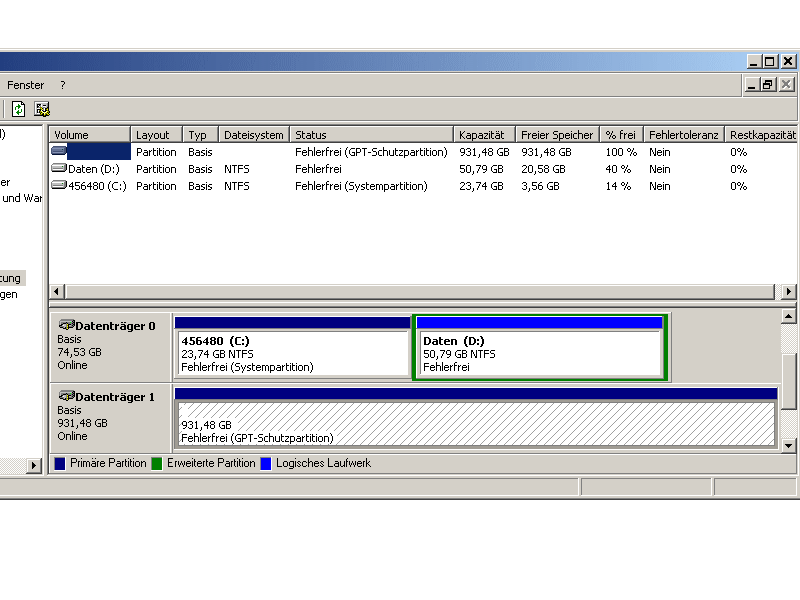Minimize the inner MMC child window
Image resolution: width=800 pixels, height=600 pixels.
pyautogui.click(x=751, y=85)
